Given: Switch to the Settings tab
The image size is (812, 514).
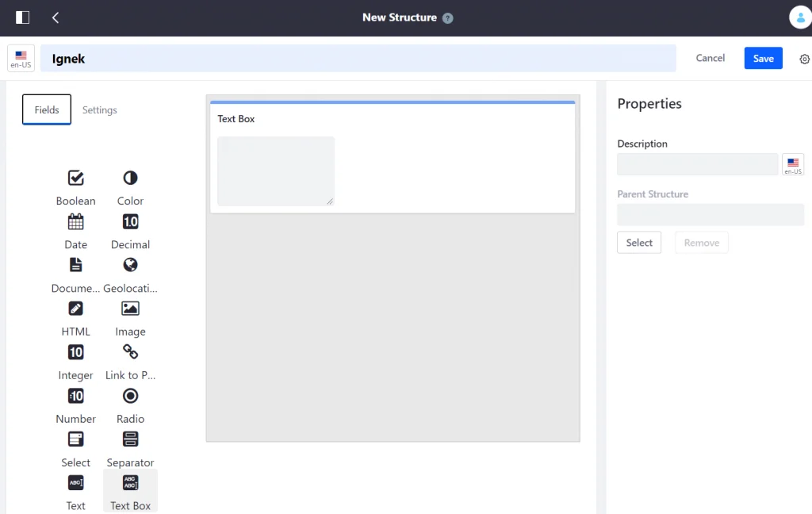Looking at the screenshot, I should [99, 109].
